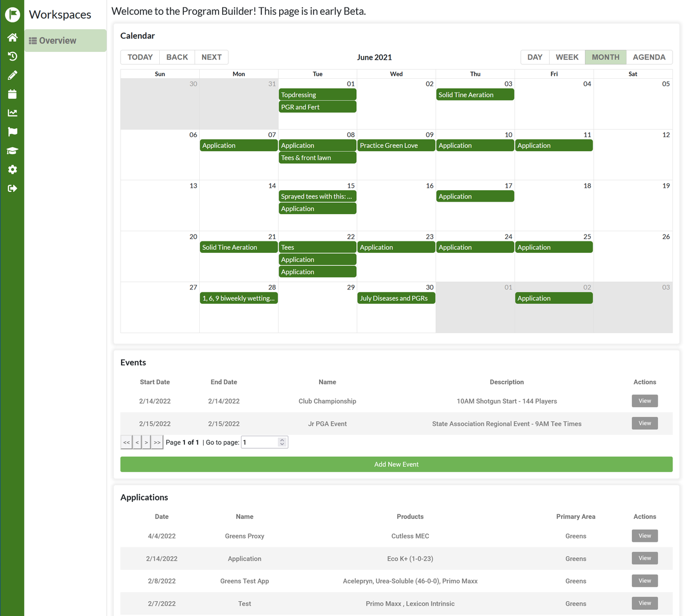The width and height of the screenshot is (685, 616).
Task: Open the settings gear icon in the sidebar
Action: pos(13,170)
